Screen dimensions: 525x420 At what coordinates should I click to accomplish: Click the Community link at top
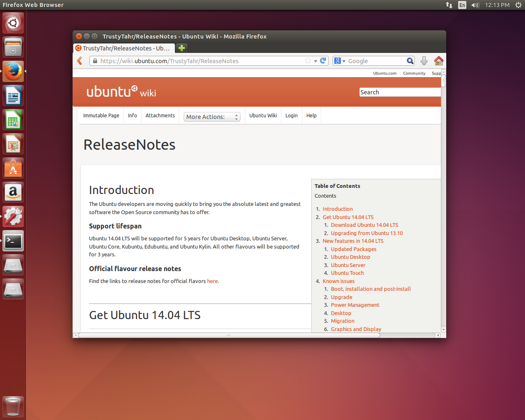coord(414,73)
